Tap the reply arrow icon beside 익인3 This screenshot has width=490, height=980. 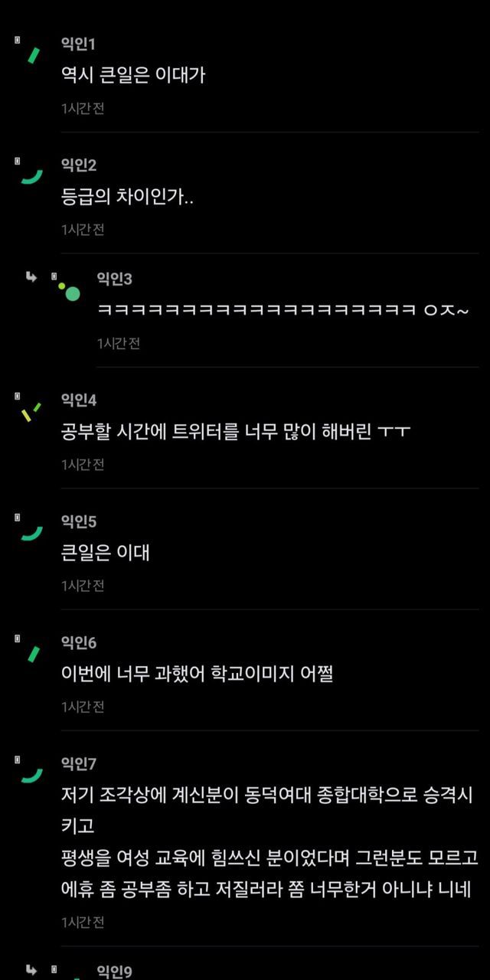click(31, 277)
